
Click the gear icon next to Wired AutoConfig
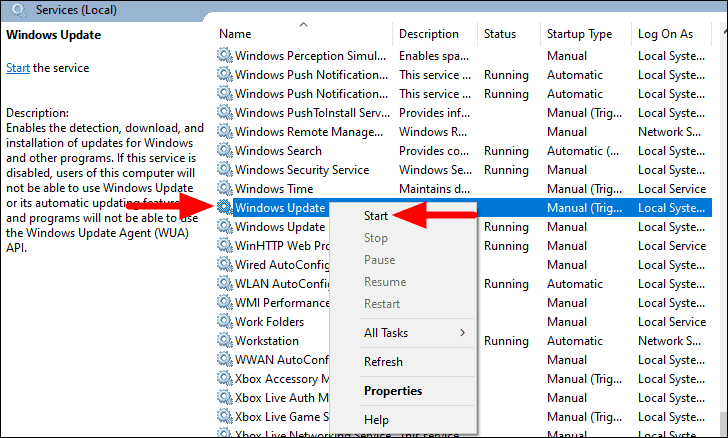[225, 264]
